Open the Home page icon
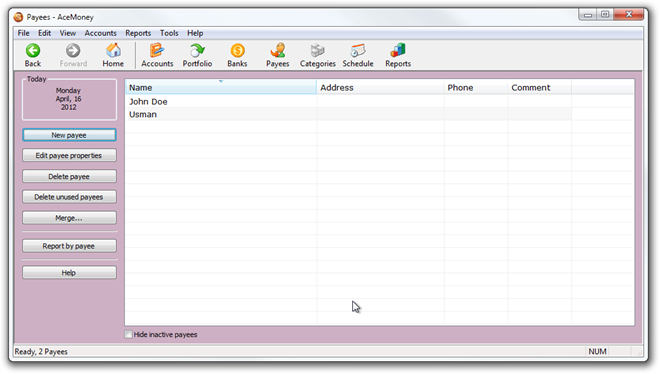 (x=113, y=51)
